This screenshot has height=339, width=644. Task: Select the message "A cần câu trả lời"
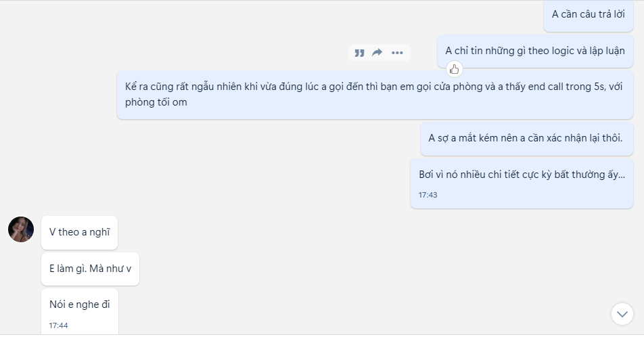point(588,14)
